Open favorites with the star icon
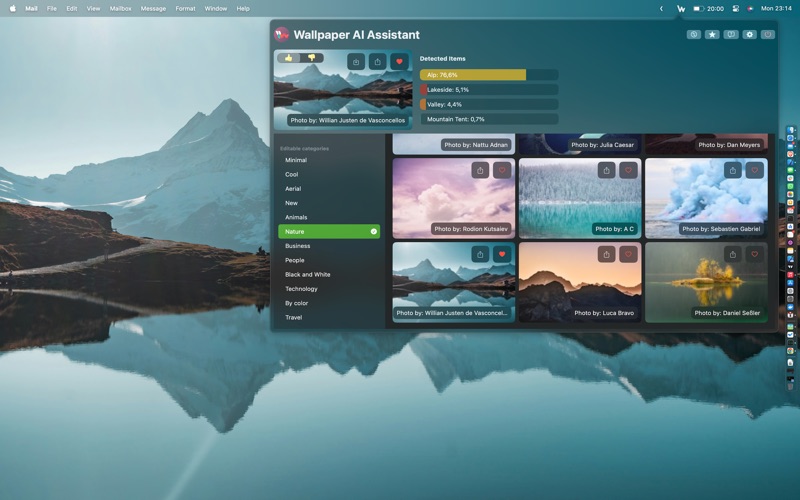The height and width of the screenshot is (500, 800). [x=712, y=34]
